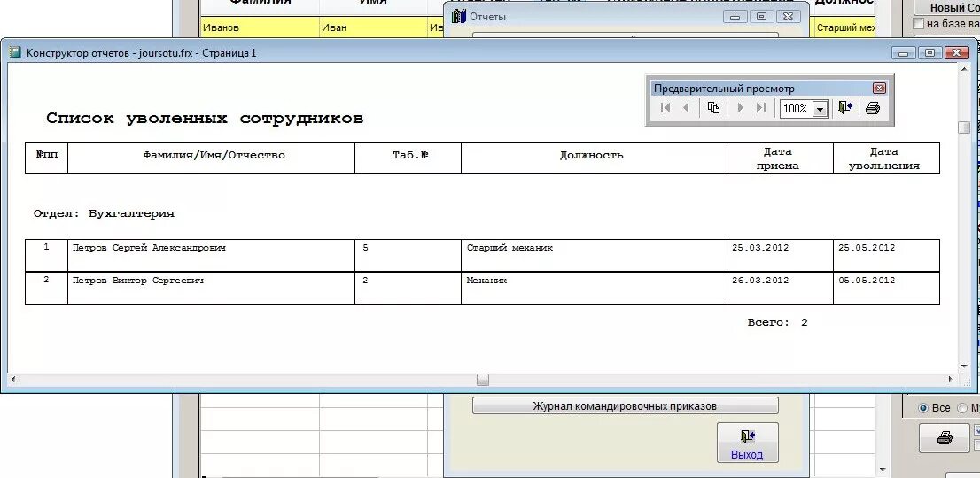This screenshot has height=478, width=980.
Task: Click the printer button in background window
Action: [x=945, y=438]
